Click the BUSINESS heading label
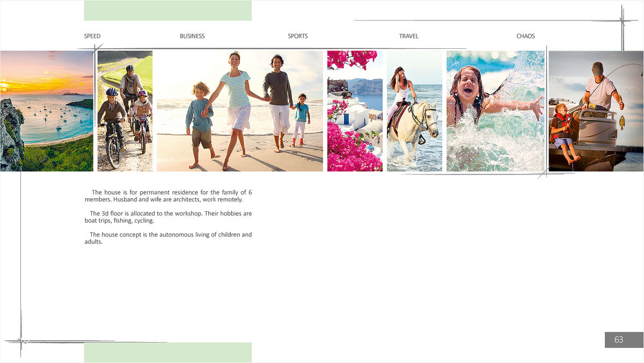 (x=192, y=36)
